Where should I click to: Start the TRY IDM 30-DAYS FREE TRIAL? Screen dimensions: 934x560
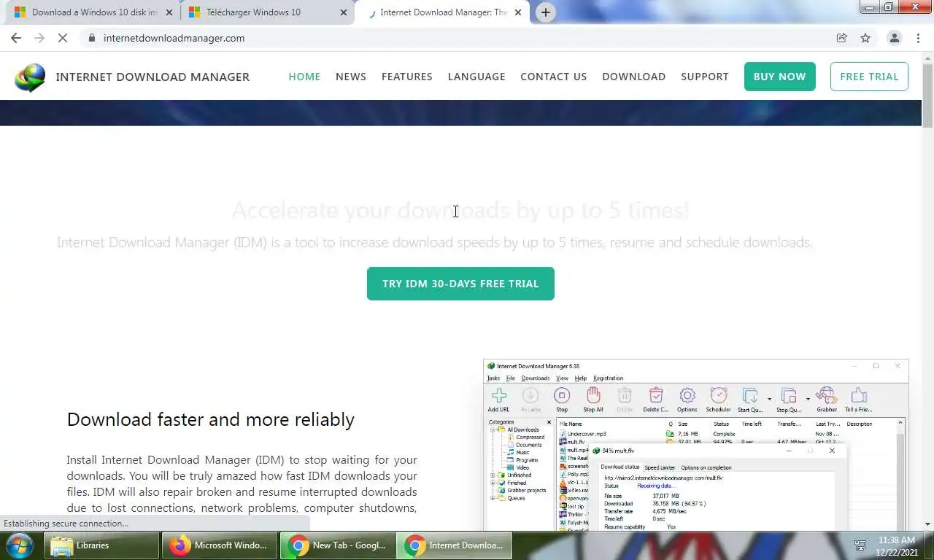(460, 284)
